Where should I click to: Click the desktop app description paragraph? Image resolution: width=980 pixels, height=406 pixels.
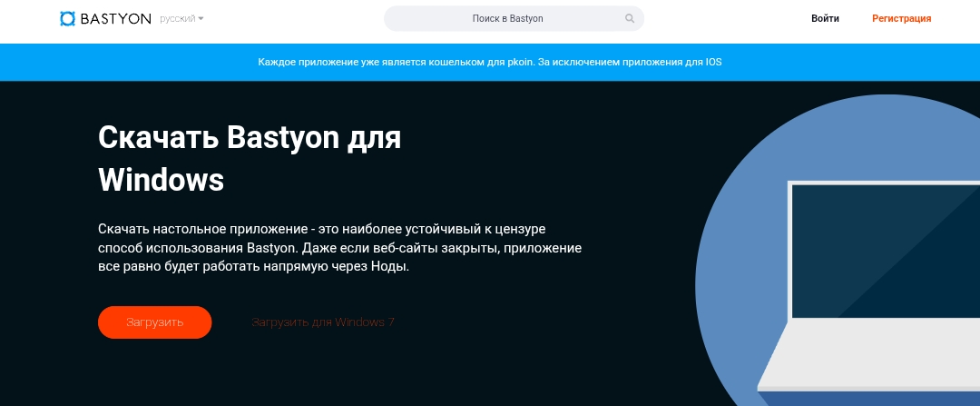(x=339, y=247)
